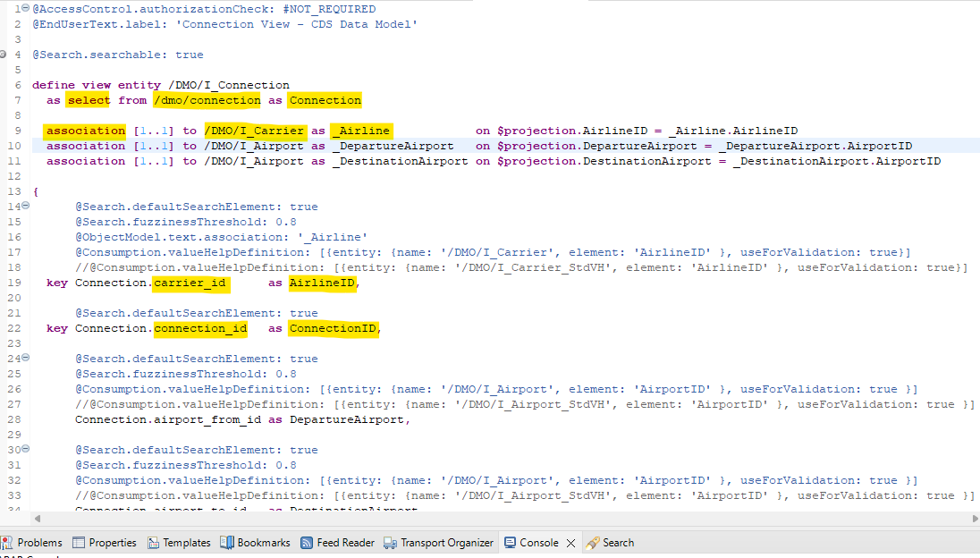Image resolution: width=980 pixels, height=558 pixels.
Task: Click '_DepartureAirport' alias after 'as' on line 10
Action: click(x=393, y=147)
